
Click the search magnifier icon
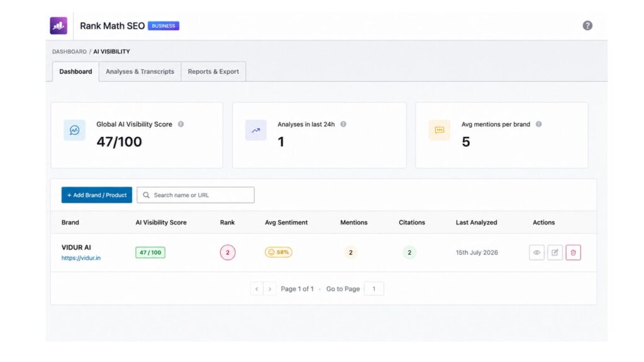coord(146,195)
